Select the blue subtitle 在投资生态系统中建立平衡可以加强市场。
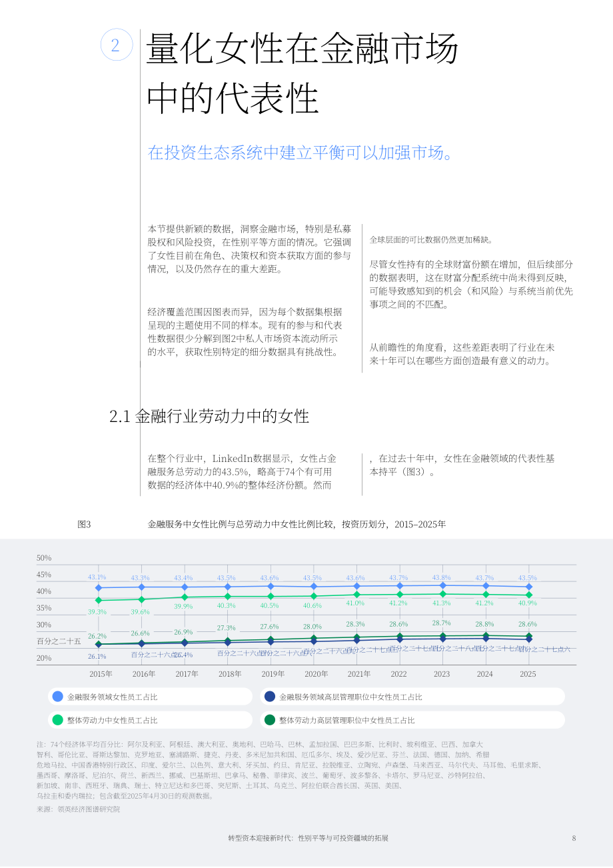The image size is (613, 868). pos(301,153)
